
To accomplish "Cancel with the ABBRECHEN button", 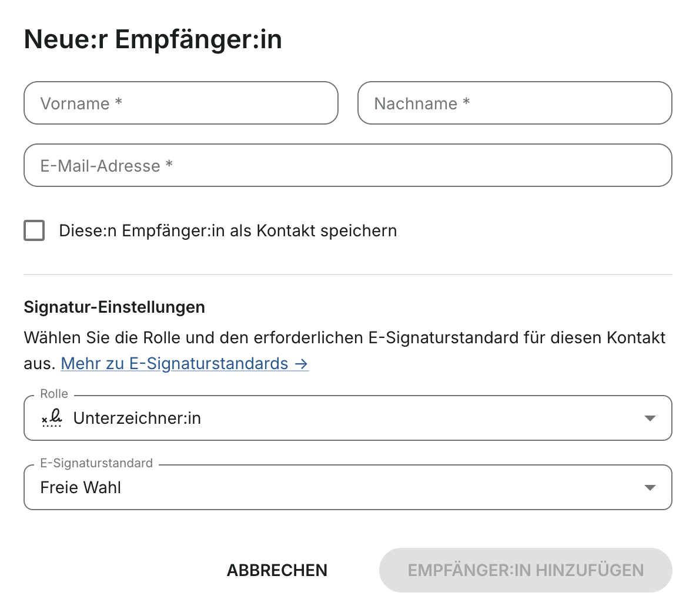I will point(277,570).
